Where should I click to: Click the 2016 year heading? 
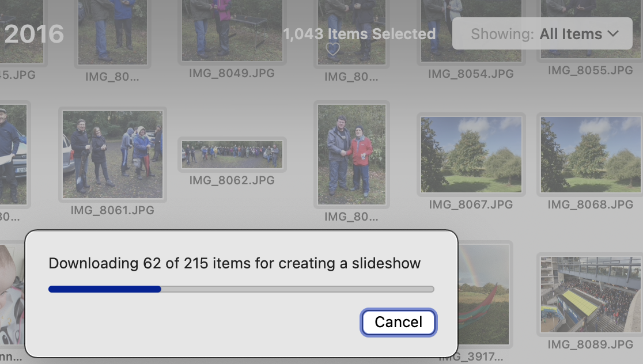point(33,35)
